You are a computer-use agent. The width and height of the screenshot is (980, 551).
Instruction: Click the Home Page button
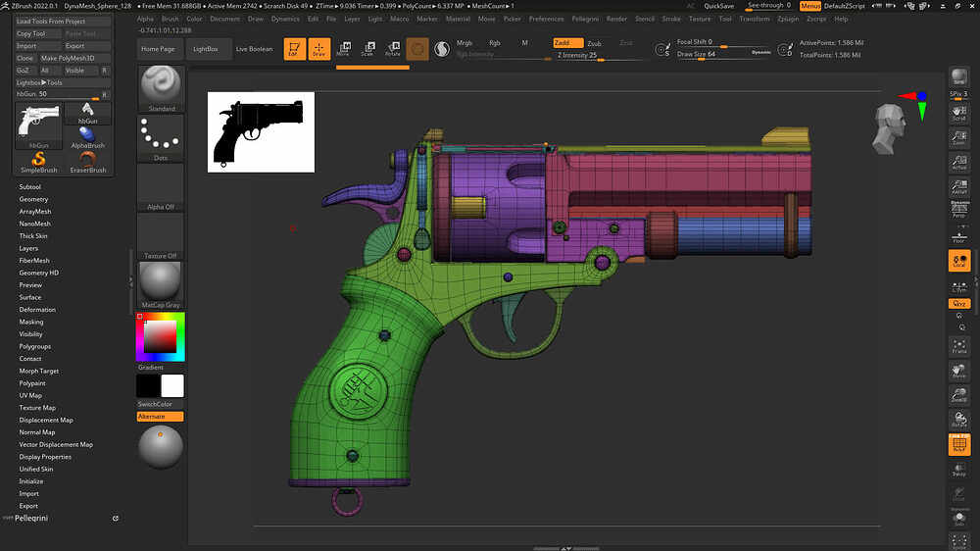(158, 49)
